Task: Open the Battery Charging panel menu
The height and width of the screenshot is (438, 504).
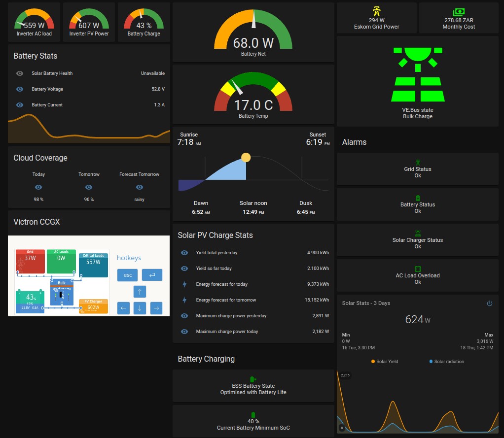Action: click(207, 359)
